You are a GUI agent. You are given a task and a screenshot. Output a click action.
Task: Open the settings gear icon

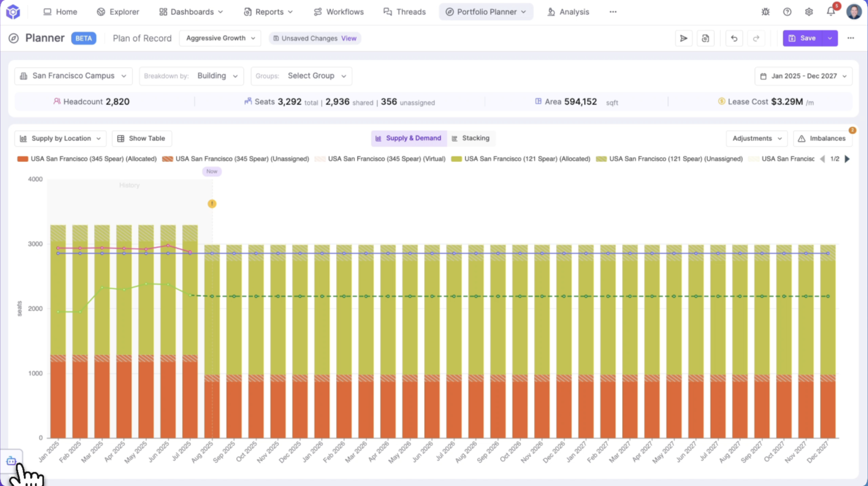click(x=808, y=12)
